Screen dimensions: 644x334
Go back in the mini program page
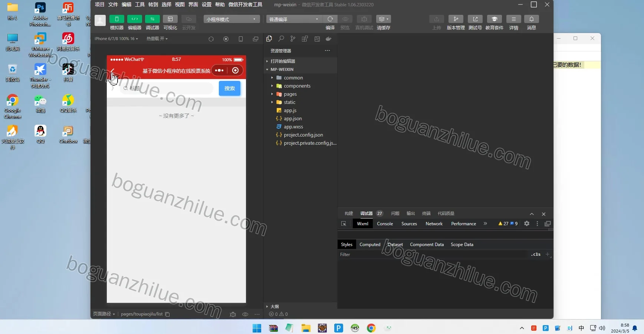coord(112,70)
